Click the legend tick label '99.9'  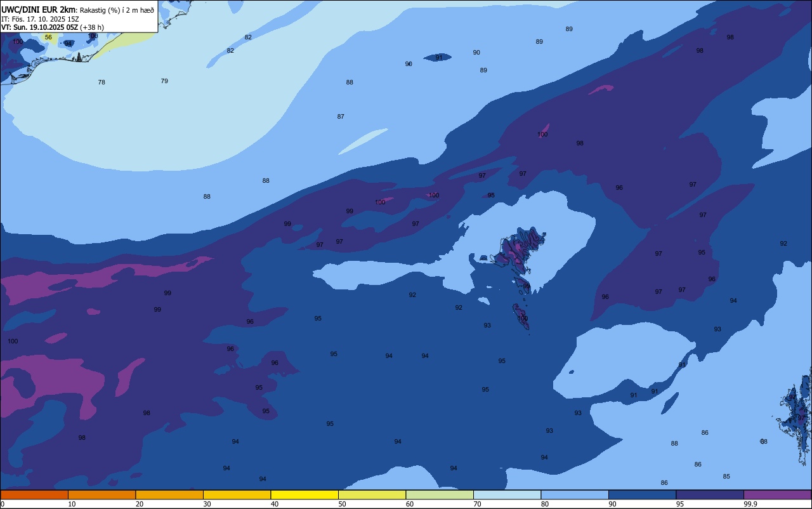click(x=750, y=504)
